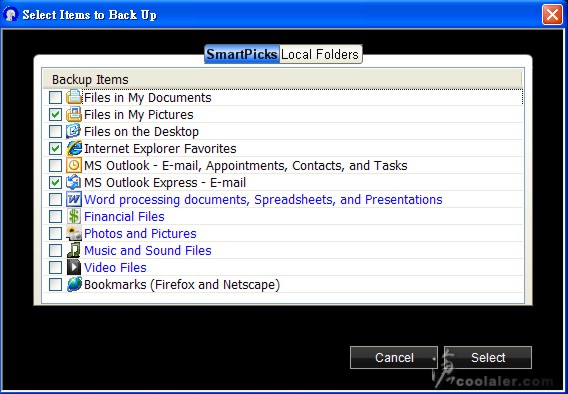Close the Select Items to Back Up dialog
Image resolution: width=568 pixels, height=394 pixels.
(552, 15)
